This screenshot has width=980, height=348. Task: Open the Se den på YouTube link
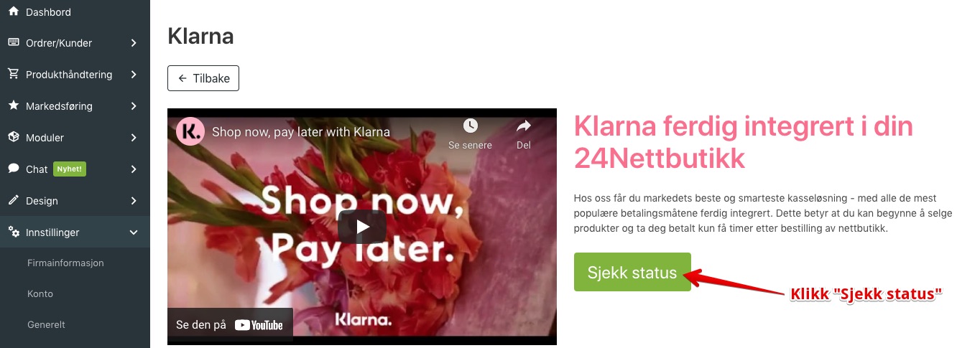[x=230, y=325]
